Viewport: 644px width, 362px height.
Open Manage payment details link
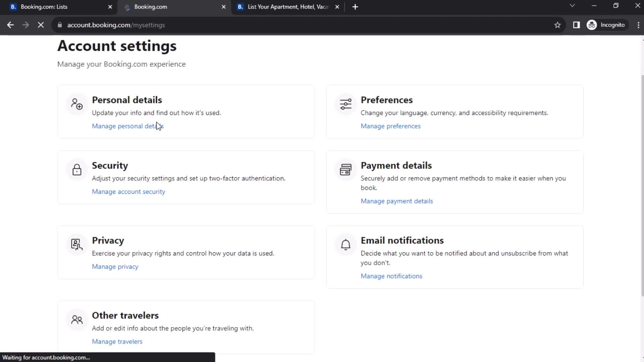[397, 201]
